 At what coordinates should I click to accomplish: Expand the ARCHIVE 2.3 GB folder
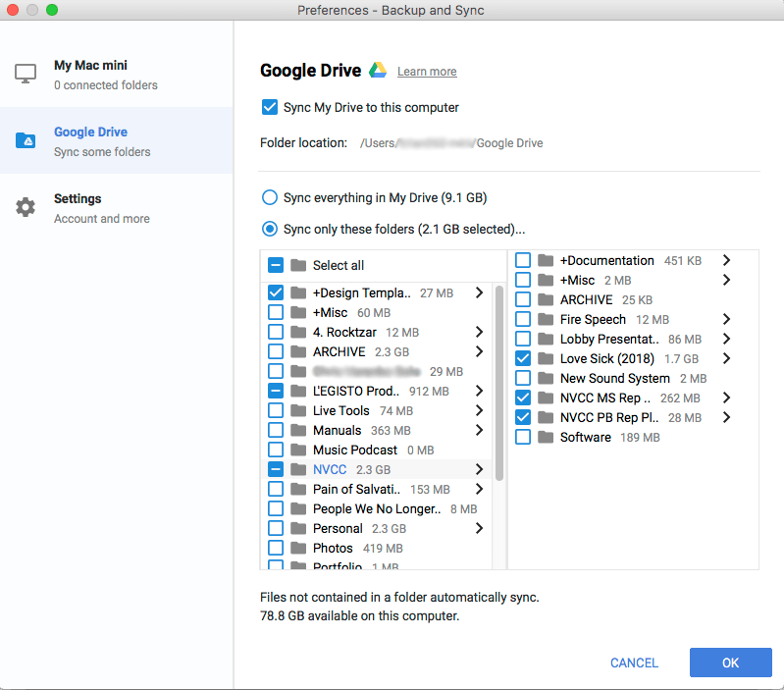[x=479, y=351]
